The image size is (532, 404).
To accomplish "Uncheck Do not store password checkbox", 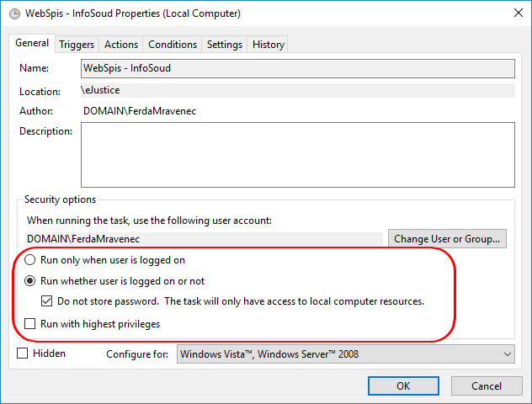I will click(x=47, y=301).
